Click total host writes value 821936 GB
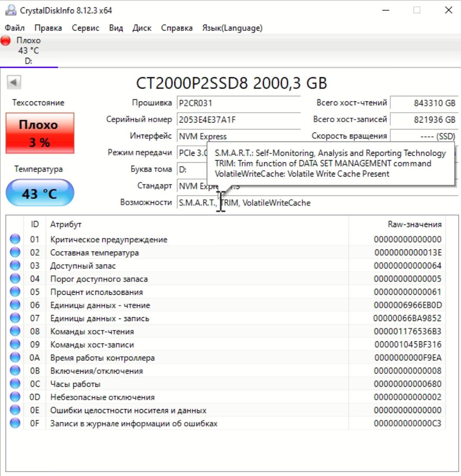Viewport: 461px width, 476px height. point(424,120)
